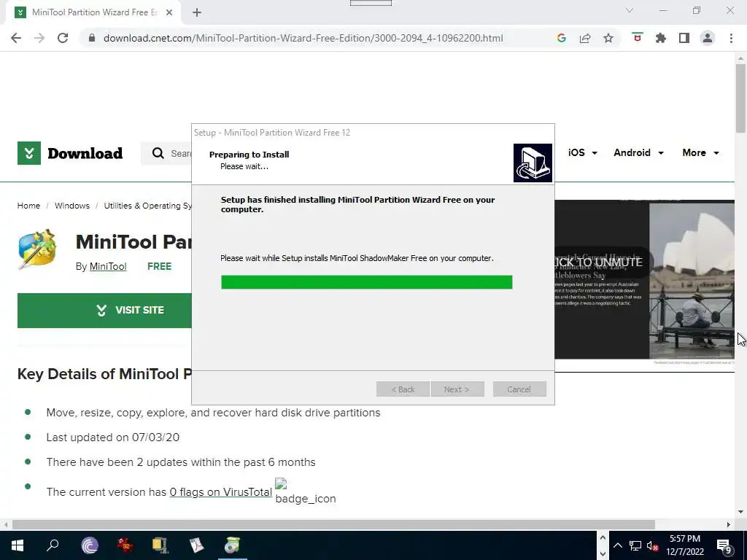Click the Next > button in Setup
This screenshot has height=560, width=747.
point(457,389)
